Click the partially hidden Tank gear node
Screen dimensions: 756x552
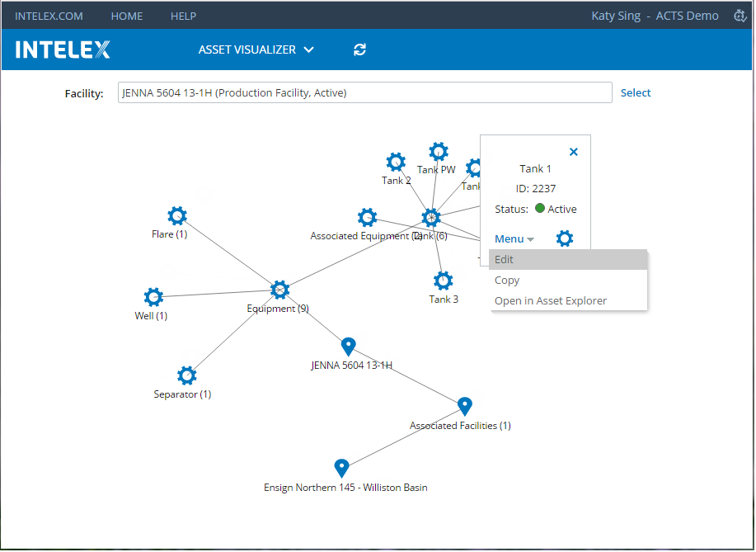pyautogui.click(x=473, y=168)
